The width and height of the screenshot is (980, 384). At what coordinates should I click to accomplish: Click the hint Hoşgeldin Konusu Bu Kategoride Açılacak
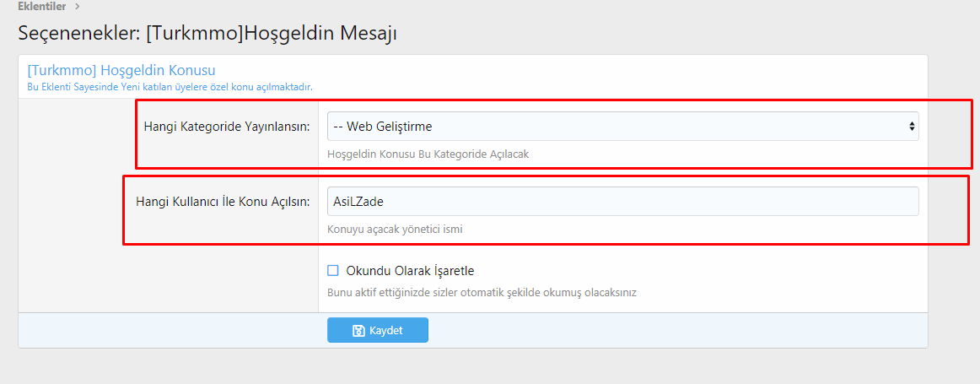click(428, 154)
